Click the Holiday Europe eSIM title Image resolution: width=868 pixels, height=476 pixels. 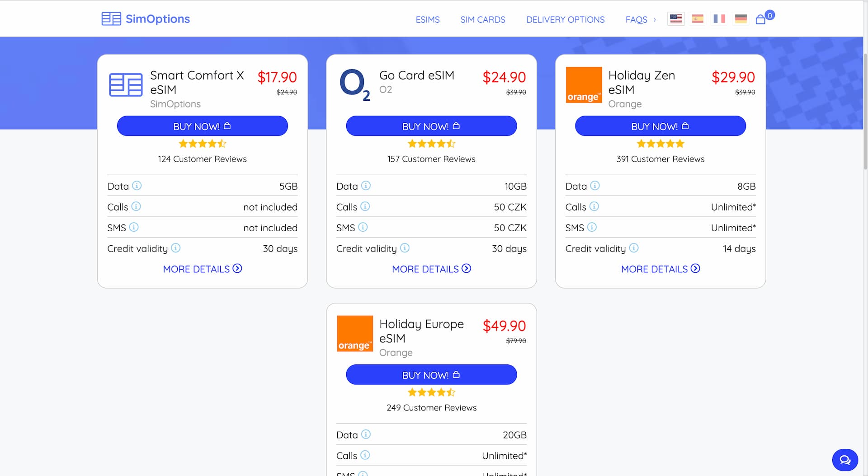tap(421, 331)
